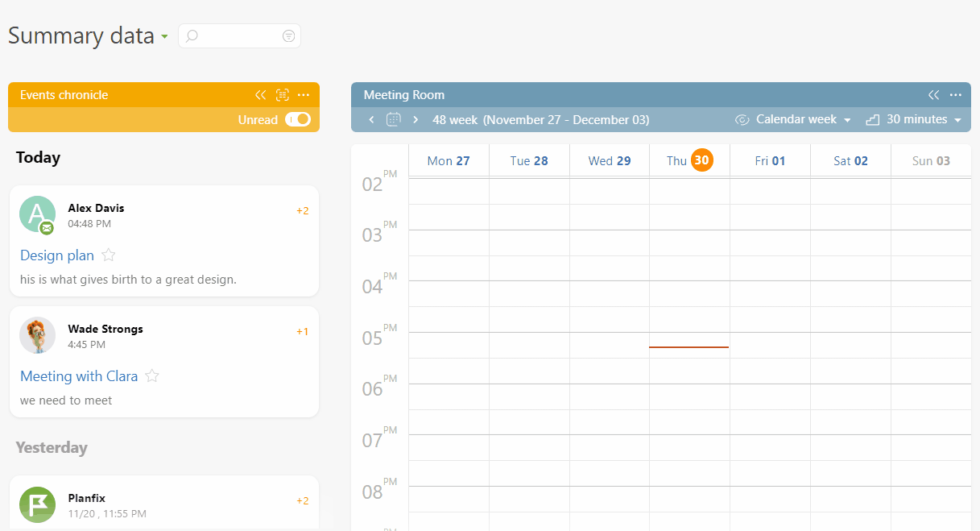The width and height of the screenshot is (980, 531).
Task: Click the Today section heading
Action: coord(38,158)
